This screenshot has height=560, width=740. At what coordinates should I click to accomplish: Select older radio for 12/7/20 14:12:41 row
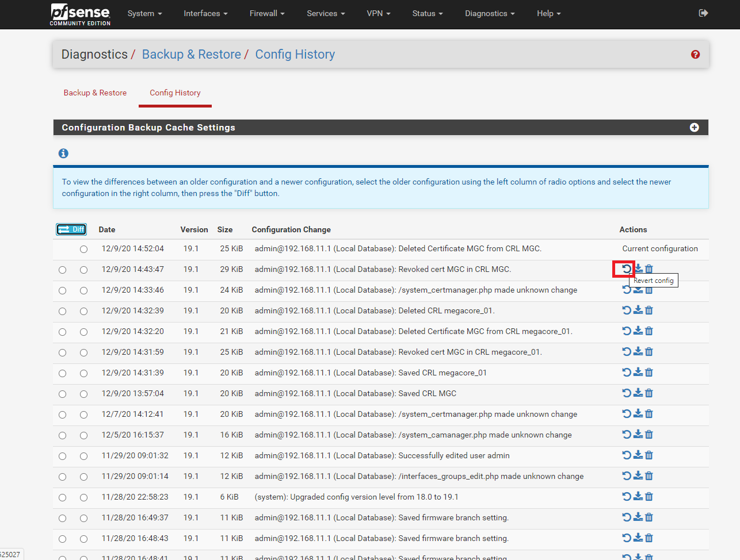[62, 415]
